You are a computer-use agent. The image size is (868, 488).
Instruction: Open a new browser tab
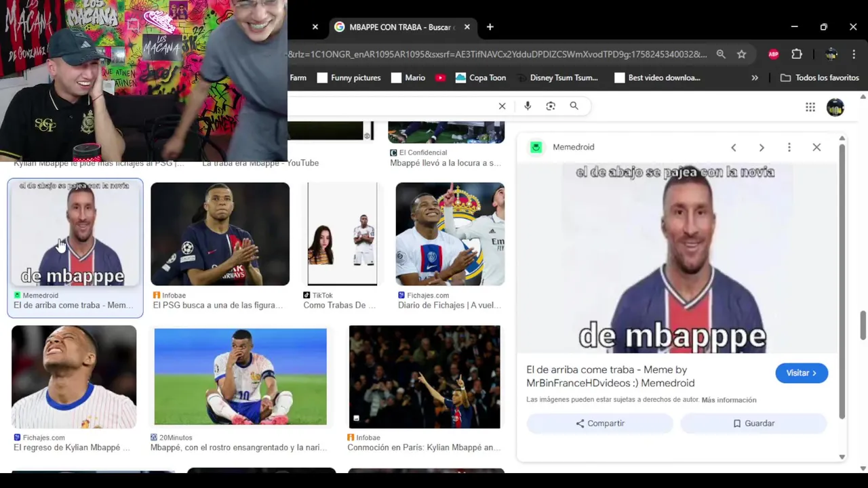(x=490, y=27)
